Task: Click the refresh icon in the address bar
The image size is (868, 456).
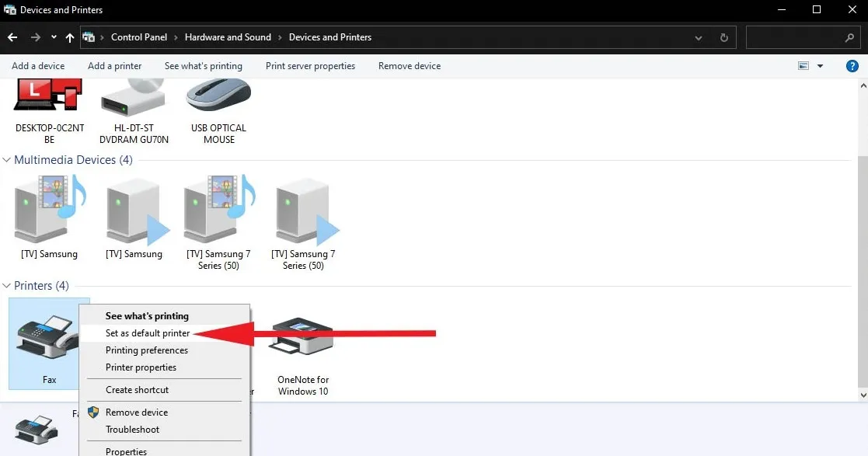Action: pos(723,37)
